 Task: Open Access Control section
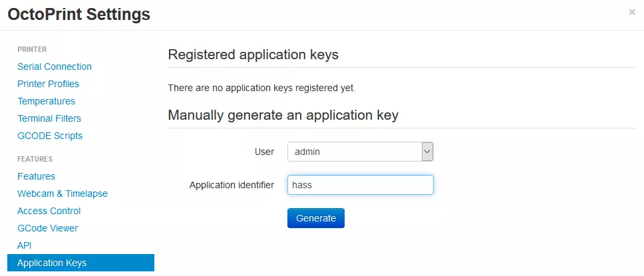(49, 211)
